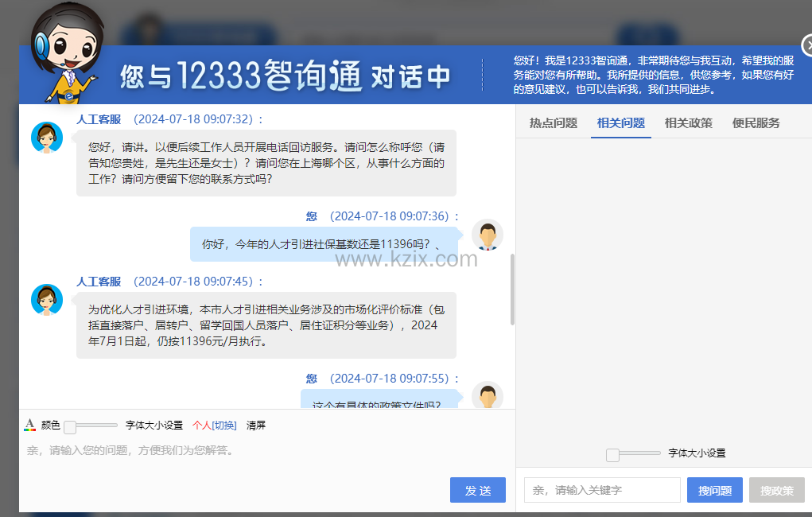The image size is (812, 517).
Task: Click the 12333 assistant mascot with headset
Action: (x=64, y=49)
